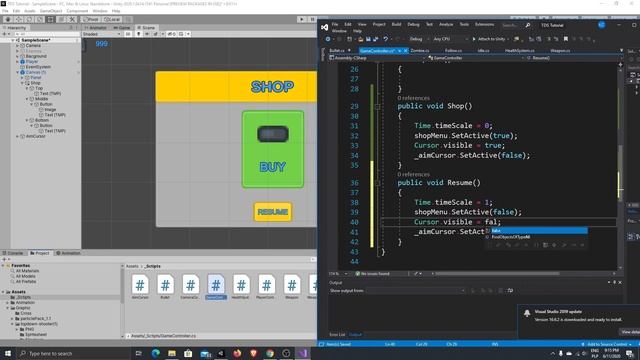Viewport: 640px width, 360px height.
Task: Collapse SampleScene in Hierarchy
Action: pos(13,40)
